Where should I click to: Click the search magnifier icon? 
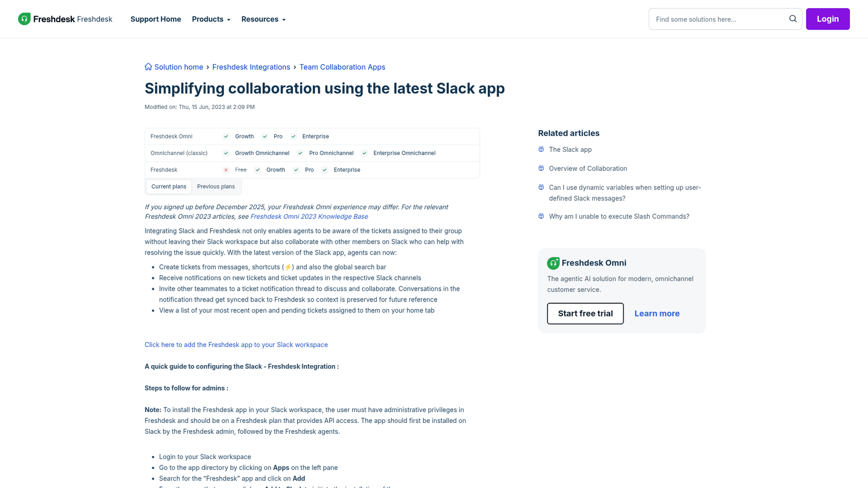793,19
